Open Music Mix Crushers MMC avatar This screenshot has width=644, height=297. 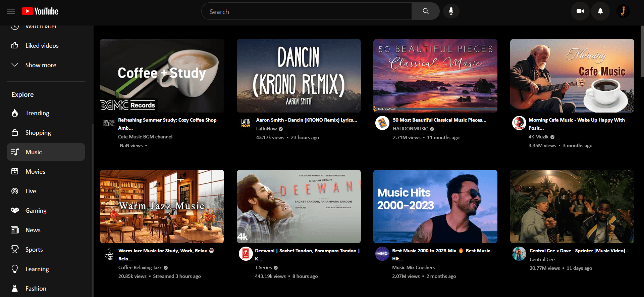coord(382,254)
